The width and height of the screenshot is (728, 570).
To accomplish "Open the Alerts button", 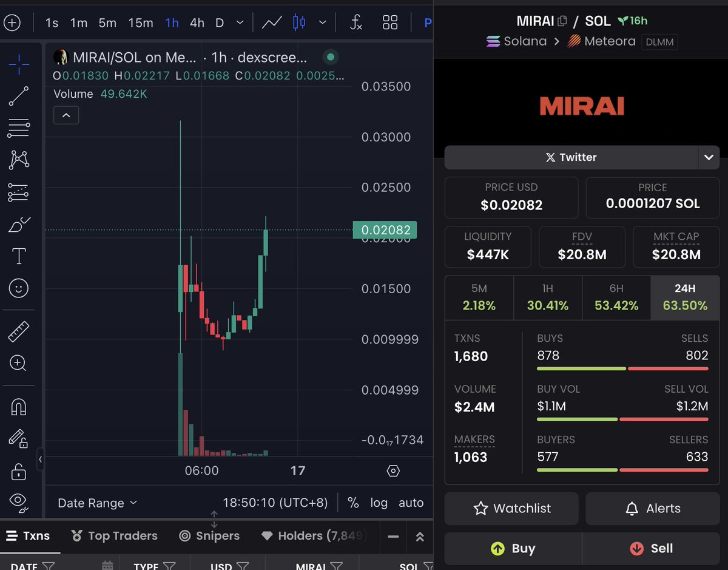I will click(653, 509).
